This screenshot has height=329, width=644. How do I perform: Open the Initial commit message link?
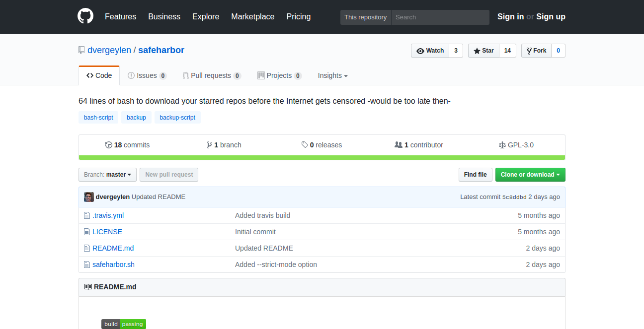click(255, 232)
